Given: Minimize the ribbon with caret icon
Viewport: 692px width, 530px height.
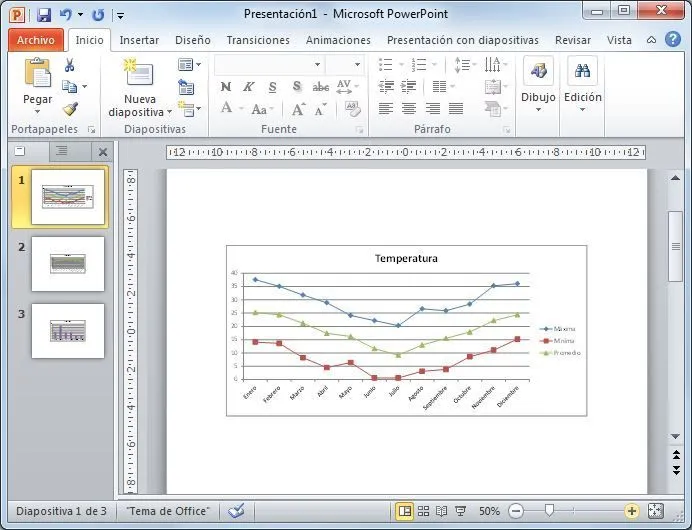Looking at the screenshot, I should (x=651, y=40).
